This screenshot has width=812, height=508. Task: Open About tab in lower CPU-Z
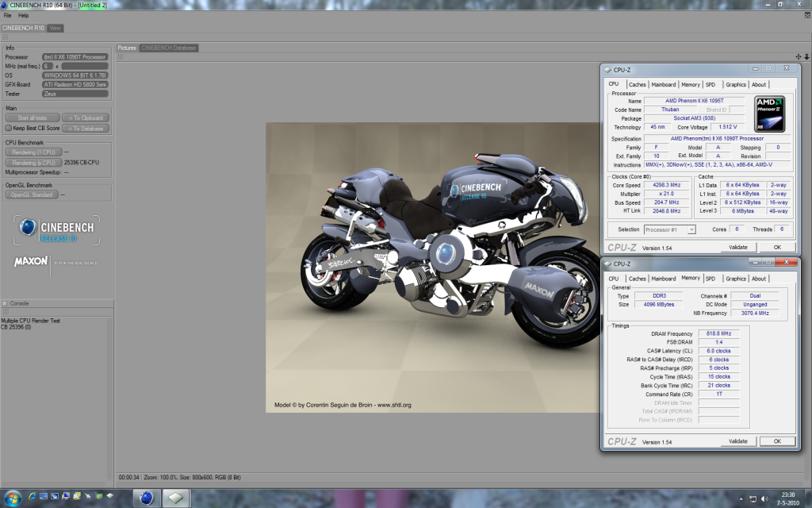(x=759, y=279)
